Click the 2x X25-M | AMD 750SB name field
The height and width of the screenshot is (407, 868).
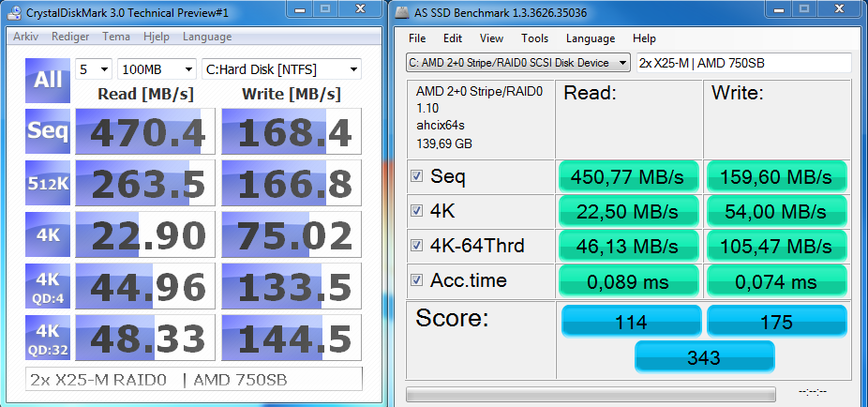(x=743, y=63)
